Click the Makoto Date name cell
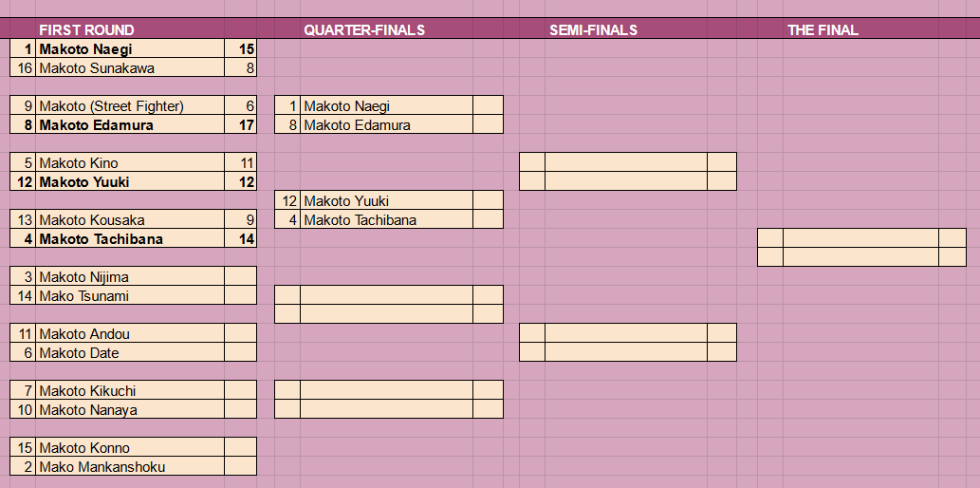This screenshot has height=488, width=980. coord(130,352)
